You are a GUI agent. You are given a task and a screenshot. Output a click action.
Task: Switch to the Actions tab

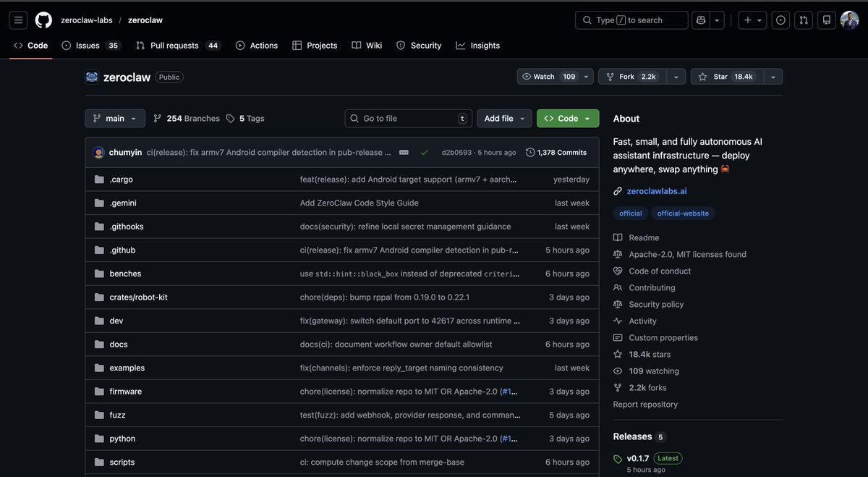(x=257, y=46)
